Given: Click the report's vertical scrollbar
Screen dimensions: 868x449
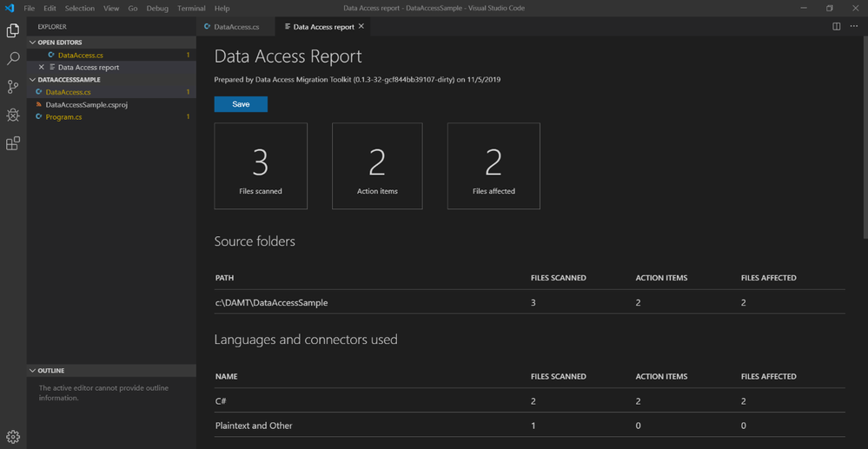Looking at the screenshot, I should (865, 137).
